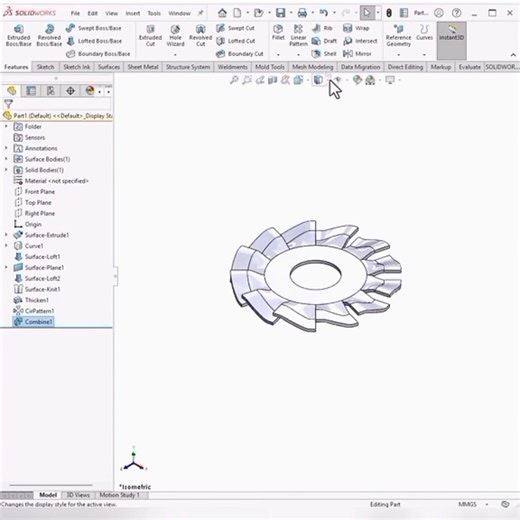This screenshot has width=520, height=520.
Task: Click Material <not specified> entry
Action: (51, 181)
